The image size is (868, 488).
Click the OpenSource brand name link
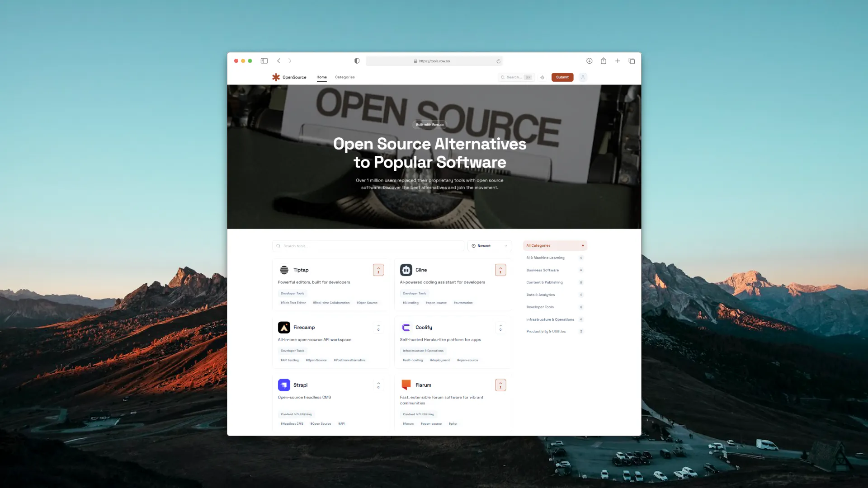point(294,77)
